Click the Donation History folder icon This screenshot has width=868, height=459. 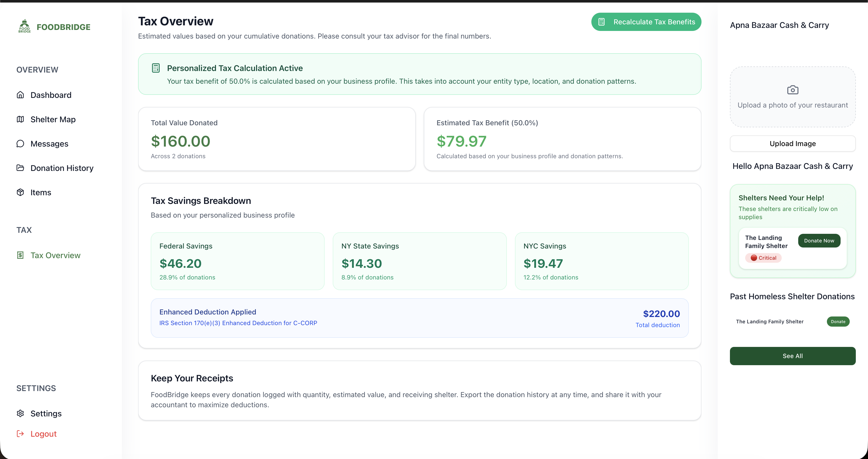pos(20,168)
